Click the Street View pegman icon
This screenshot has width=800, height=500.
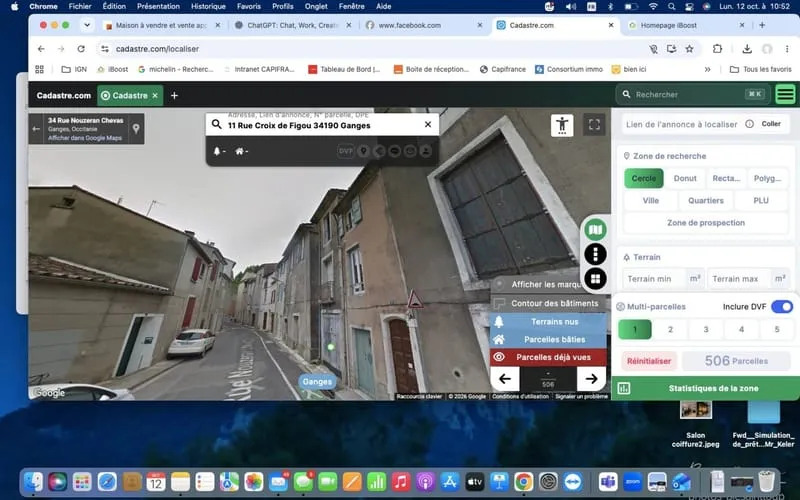tap(562, 125)
